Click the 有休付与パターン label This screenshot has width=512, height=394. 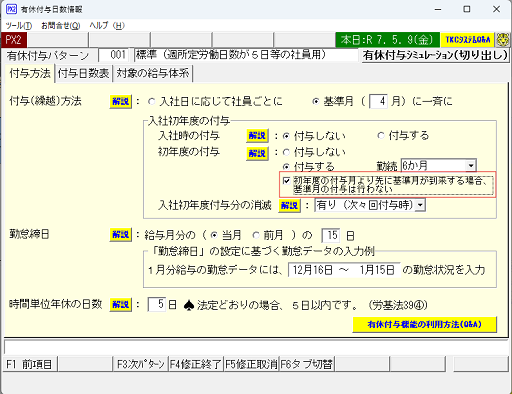[48, 56]
